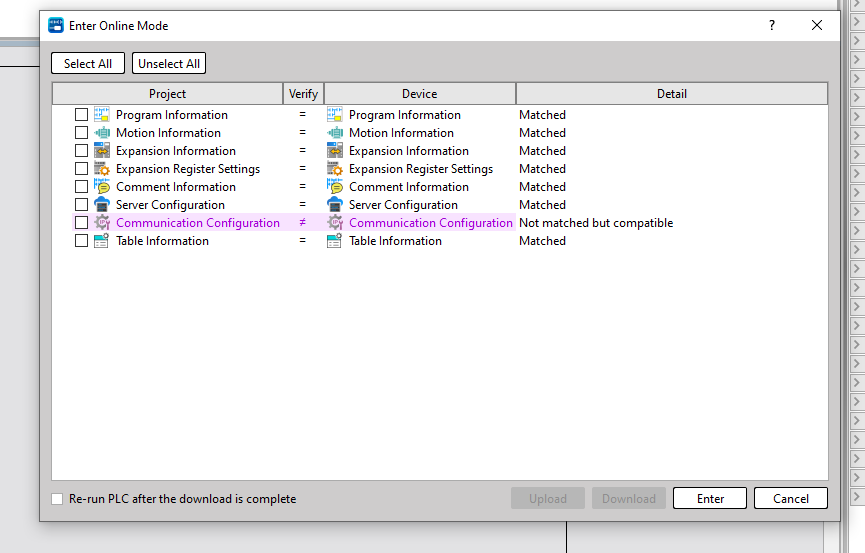The height and width of the screenshot is (553, 865).
Task: Tick the Communication Configuration checkbox
Action: (82, 223)
